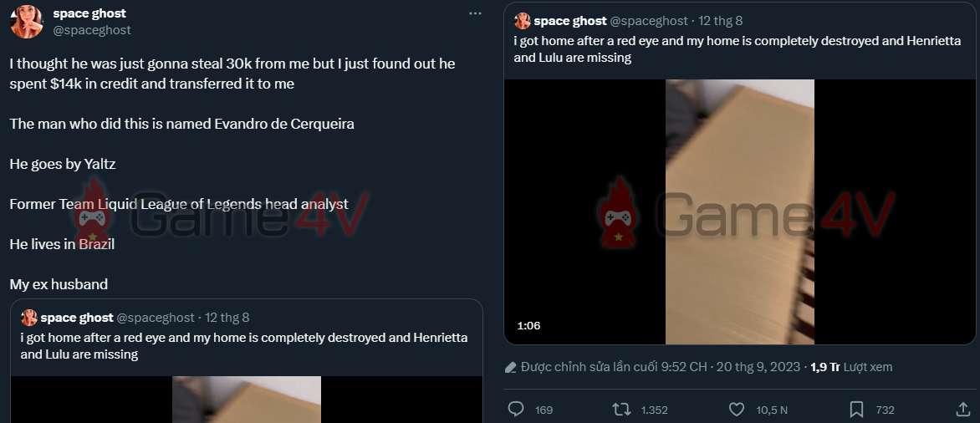Click the pencil edit-history icon
Viewport: 980px width, 423px height.
pyautogui.click(x=511, y=367)
